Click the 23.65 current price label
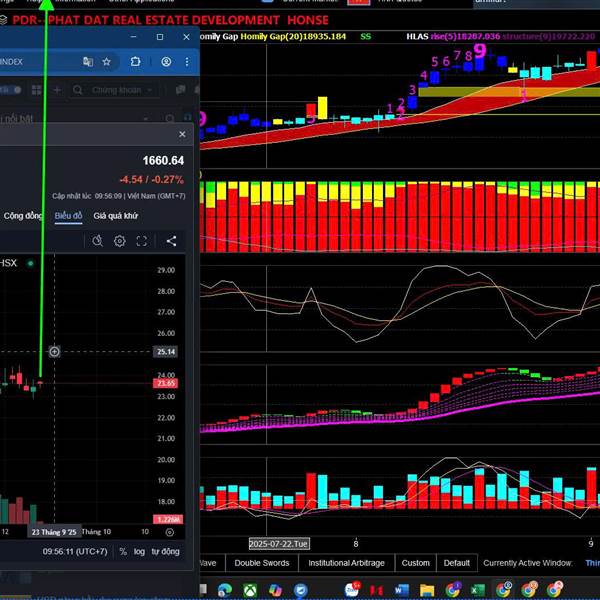This screenshot has width=600, height=600. pyautogui.click(x=165, y=383)
